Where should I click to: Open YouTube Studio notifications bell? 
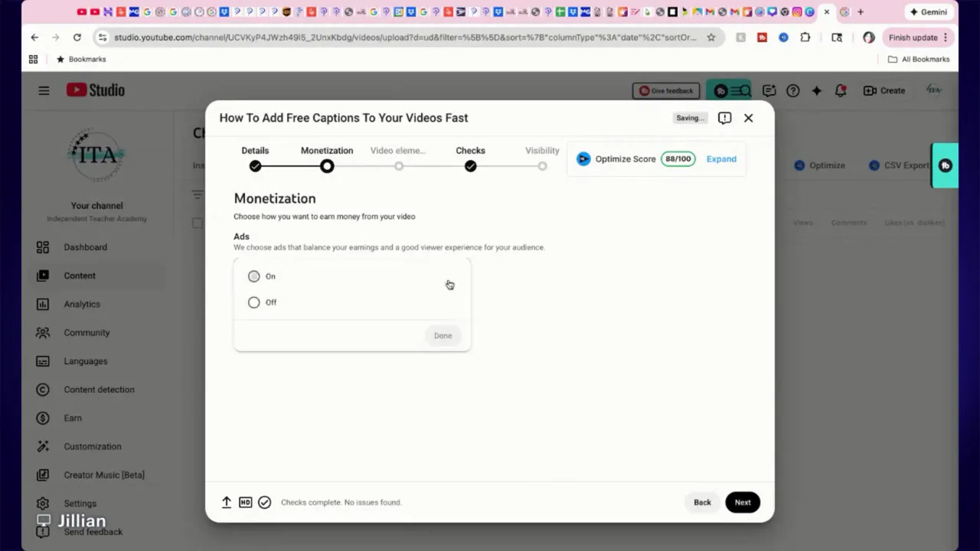point(841,90)
